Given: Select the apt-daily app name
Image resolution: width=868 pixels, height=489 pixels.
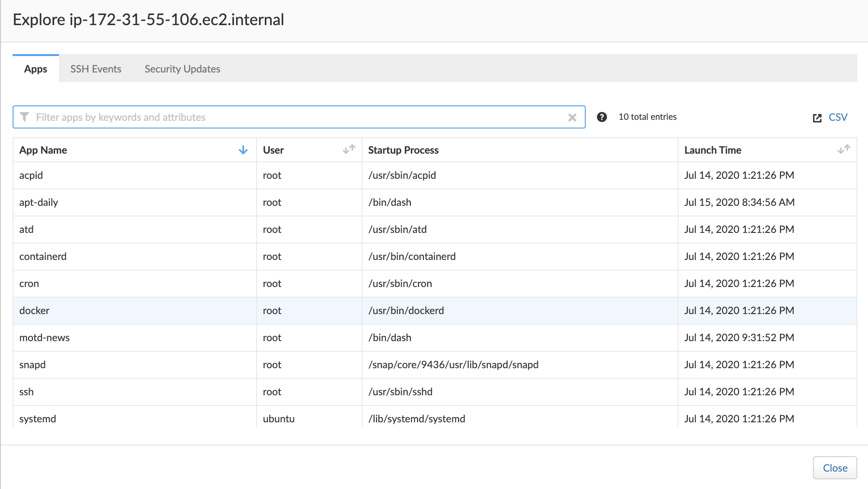Looking at the screenshot, I should [x=39, y=202].
